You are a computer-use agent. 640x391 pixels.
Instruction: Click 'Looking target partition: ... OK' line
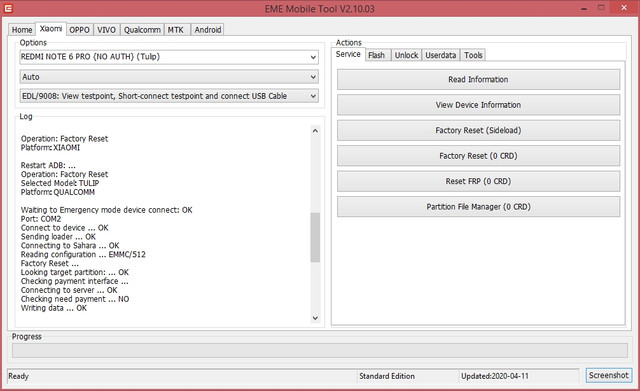(x=75, y=272)
